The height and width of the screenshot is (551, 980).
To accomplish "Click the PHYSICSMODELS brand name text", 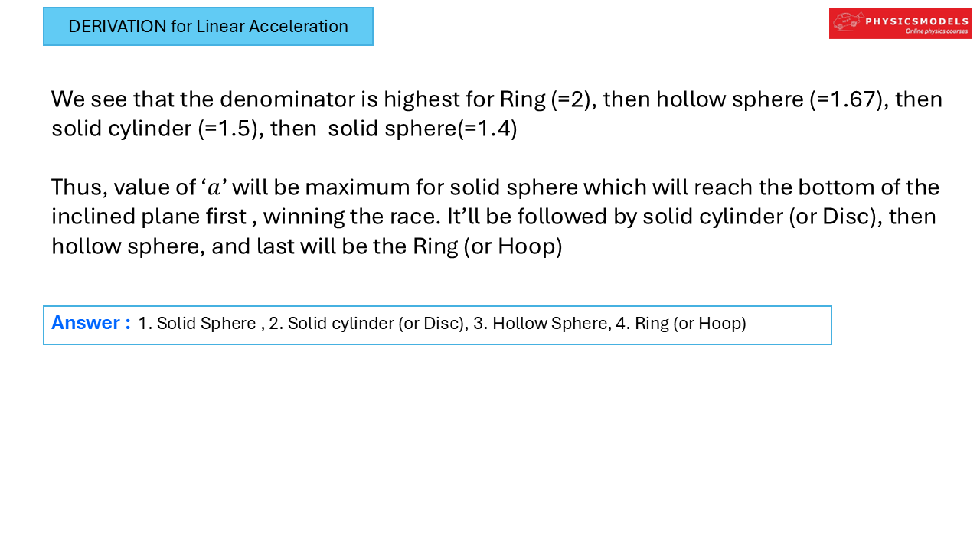I will [916, 21].
